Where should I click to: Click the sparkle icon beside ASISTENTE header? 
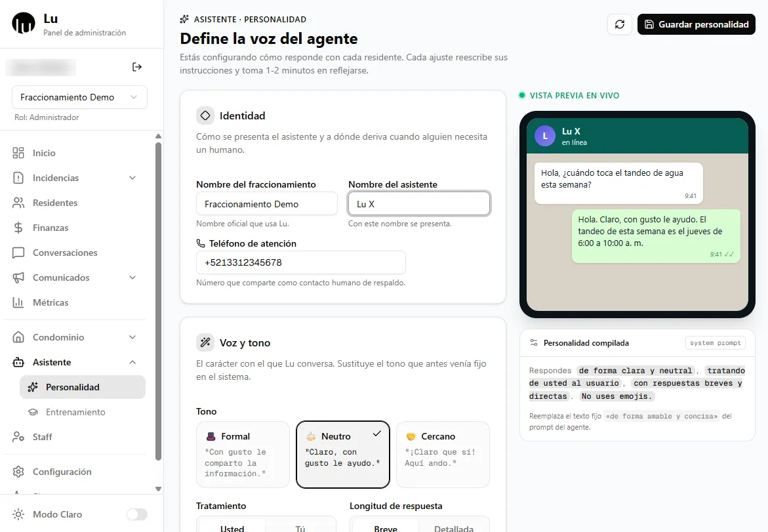pos(184,19)
